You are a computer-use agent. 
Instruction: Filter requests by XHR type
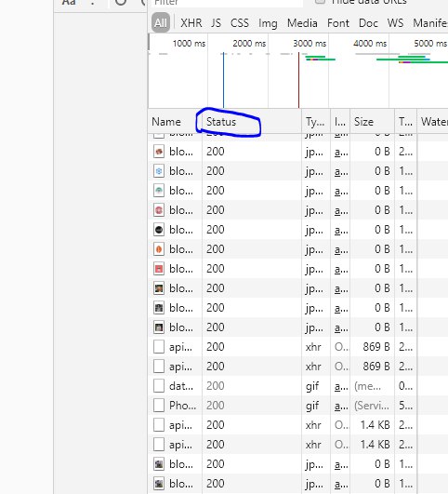[191, 23]
